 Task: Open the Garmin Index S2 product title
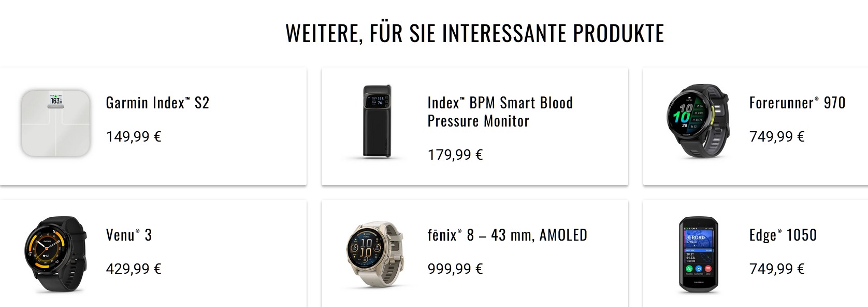(x=157, y=103)
